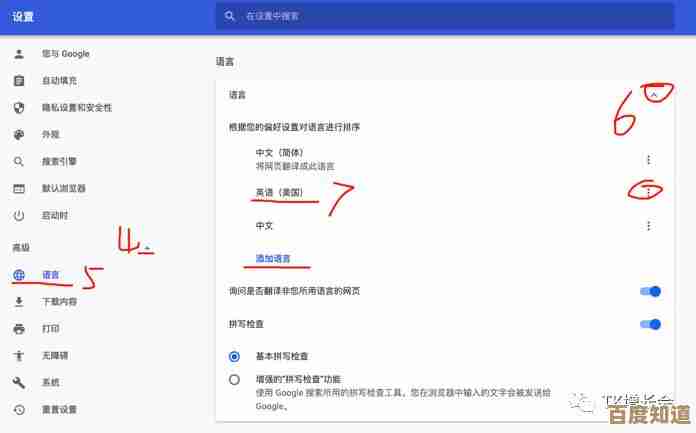Go to 默认浏览器 in the sidebar
The height and width of the screenshot is (433, 696).
(x=63, y=188)
